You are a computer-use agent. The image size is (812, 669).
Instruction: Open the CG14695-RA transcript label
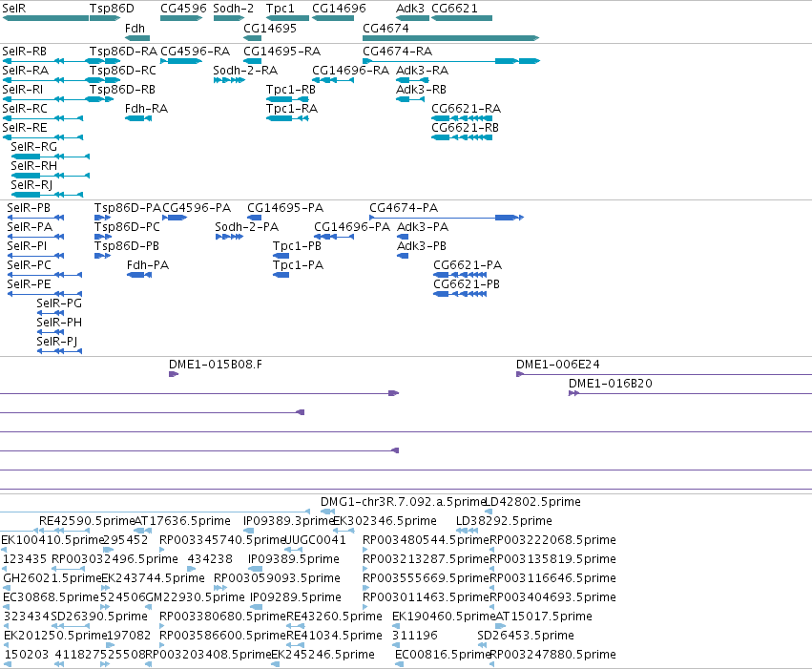(282, 52)
